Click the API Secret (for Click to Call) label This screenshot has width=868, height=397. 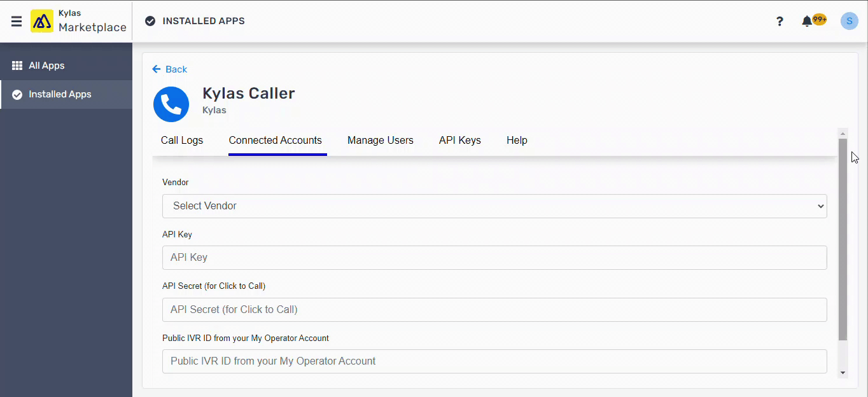coord(214,286)
